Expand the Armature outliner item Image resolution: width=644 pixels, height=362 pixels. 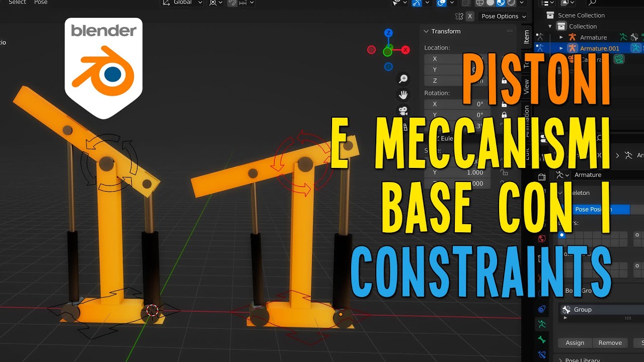pos(561,37)
